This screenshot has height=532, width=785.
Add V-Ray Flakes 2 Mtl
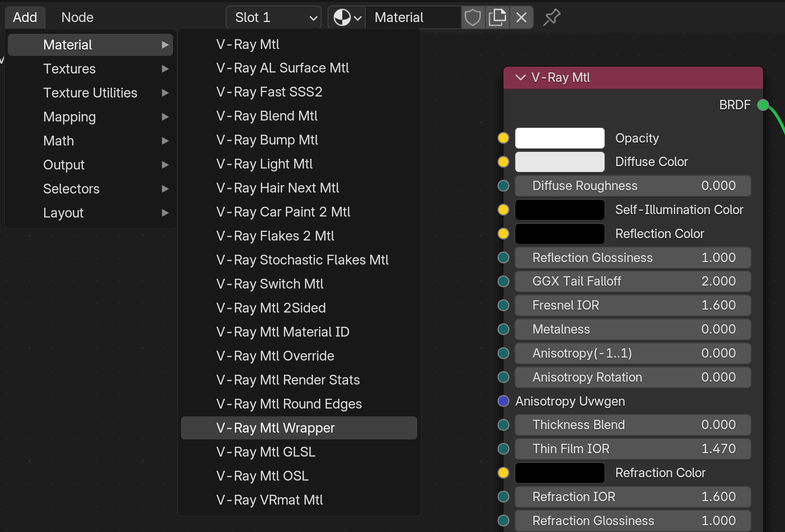coord(299,236)
